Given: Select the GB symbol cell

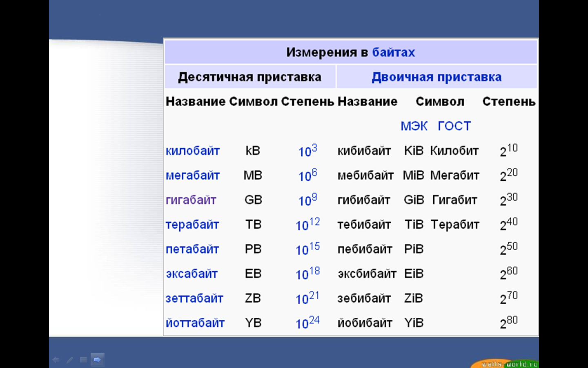Looking at the screenshot, I should coord(253,200).
